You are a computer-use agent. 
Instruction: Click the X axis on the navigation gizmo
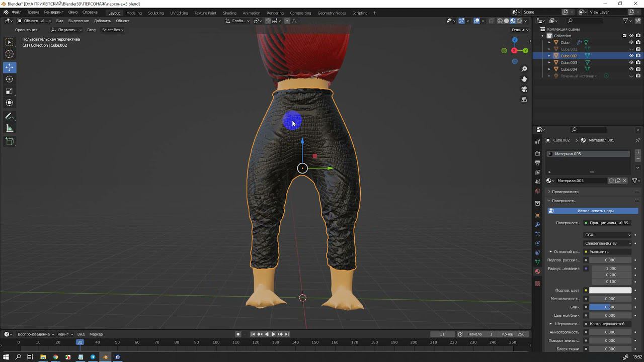tap(514, 50)
